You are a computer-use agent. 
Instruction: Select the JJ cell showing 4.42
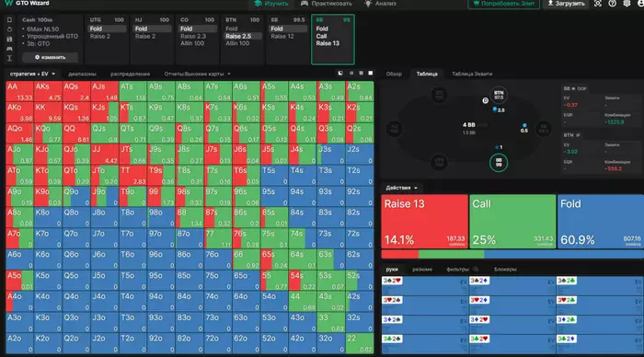105,154
